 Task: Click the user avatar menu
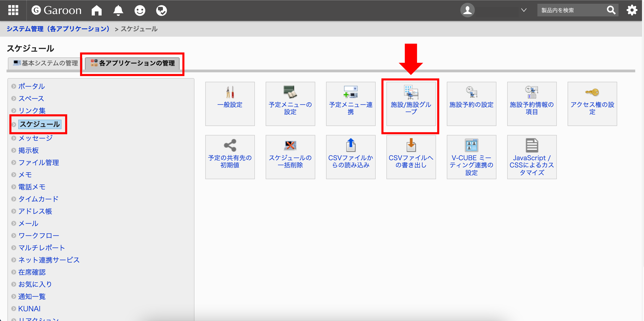tap(467, 10)
